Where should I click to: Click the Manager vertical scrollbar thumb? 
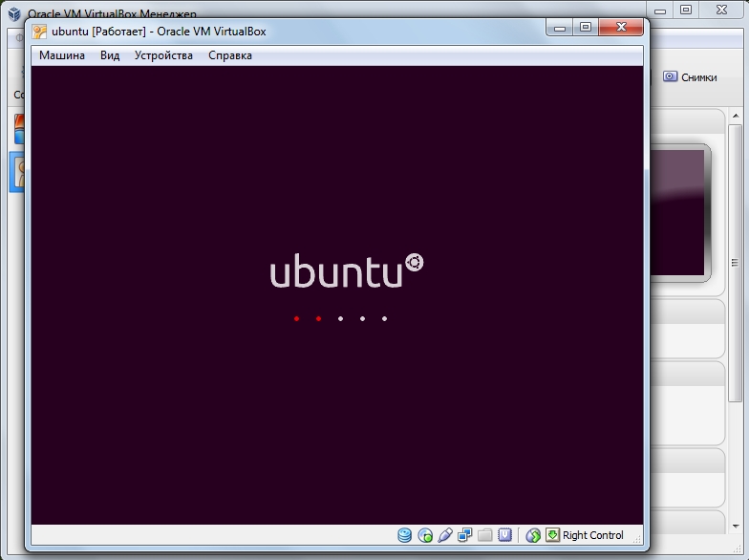[736, 263]
